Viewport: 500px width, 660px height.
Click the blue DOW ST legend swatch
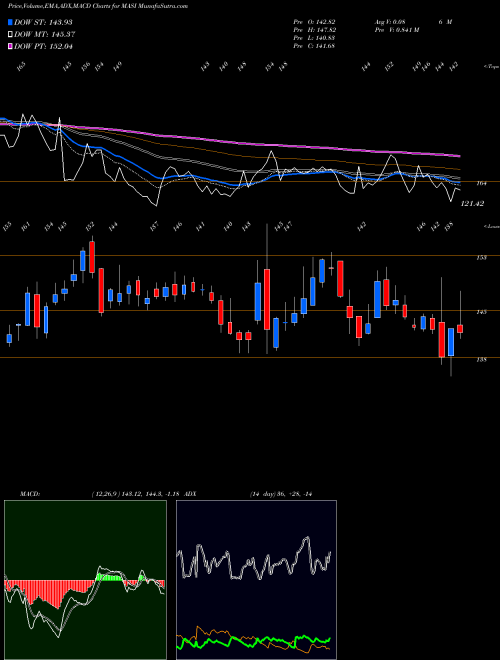tap(10, 22)
